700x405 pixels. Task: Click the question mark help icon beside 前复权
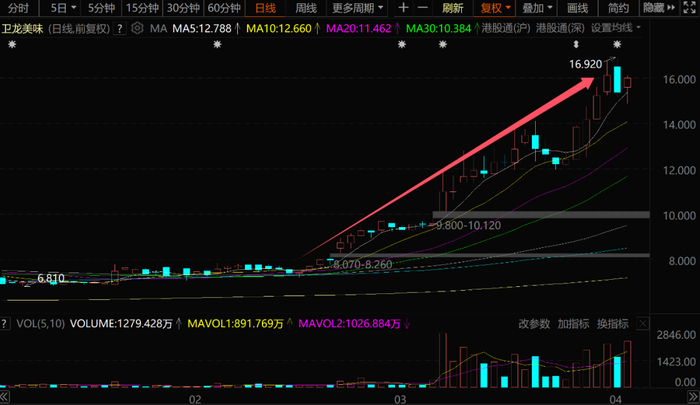tap(120, 29)
